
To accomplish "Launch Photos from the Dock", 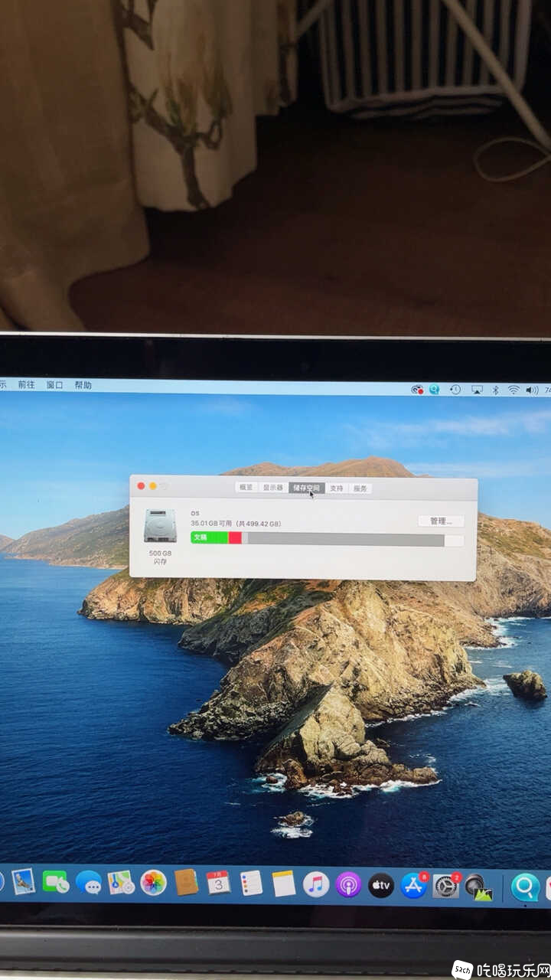I will click(x=153, y=883).
